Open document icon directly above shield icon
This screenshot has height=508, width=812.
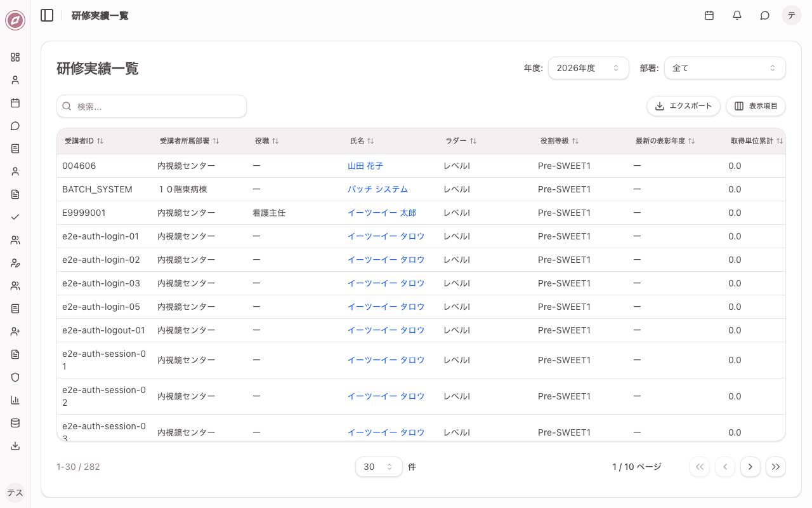15,354
